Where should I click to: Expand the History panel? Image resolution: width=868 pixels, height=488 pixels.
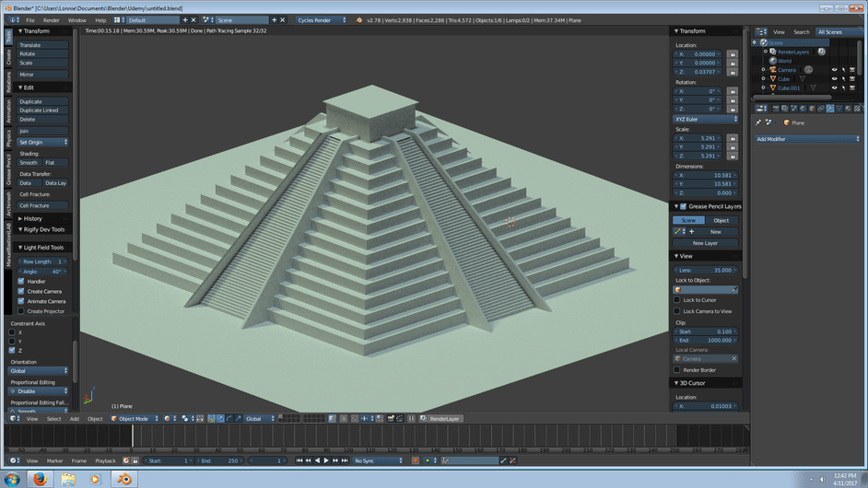point(33,218)
